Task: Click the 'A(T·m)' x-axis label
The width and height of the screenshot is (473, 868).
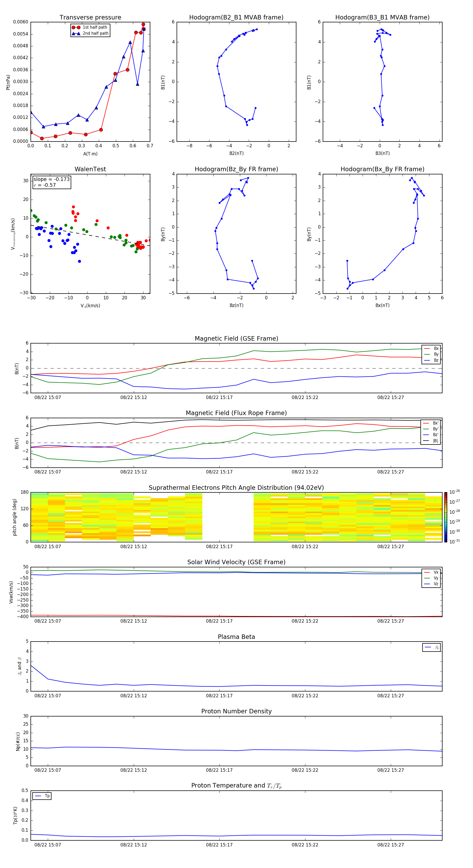Action: (90, 154)
